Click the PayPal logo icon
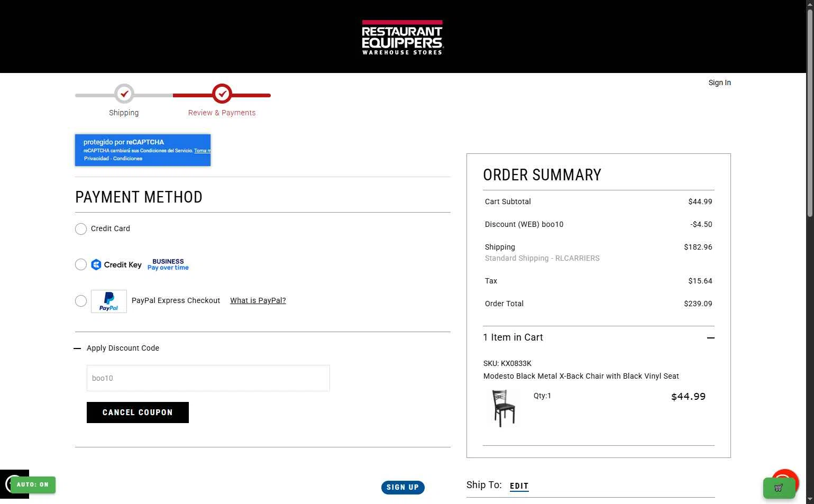Screen dimensions: 814x504 (109, 301)
